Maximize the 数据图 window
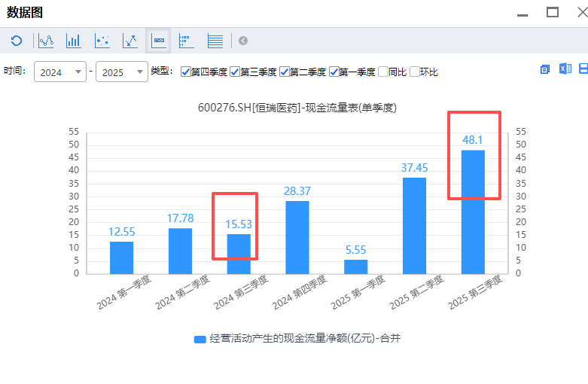Viewport: 588px width, 384px height. pyautogui.click(x=553, y=12)
